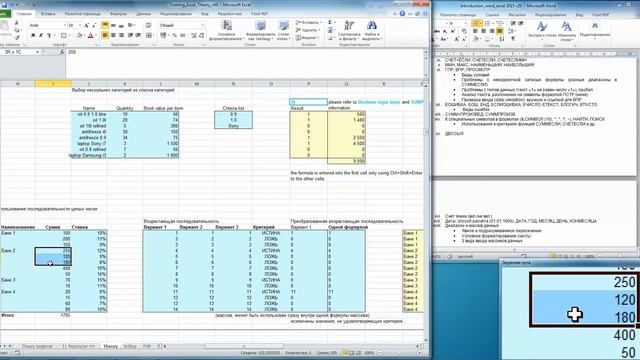Click Excel AutoSum sigma icon

(330, 22)
